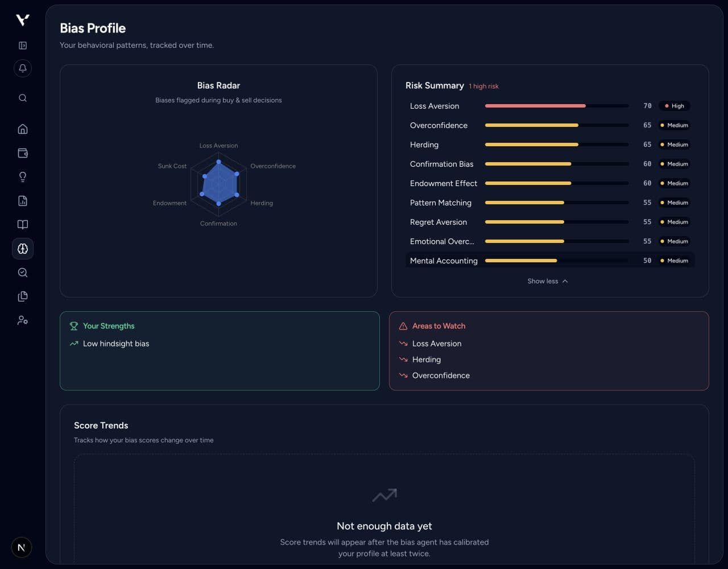Screen dimensions: 728x569
Task: Open the magnifier-with-check icon in sidebar
Action: pyautogui.click(x=23, y=273)
